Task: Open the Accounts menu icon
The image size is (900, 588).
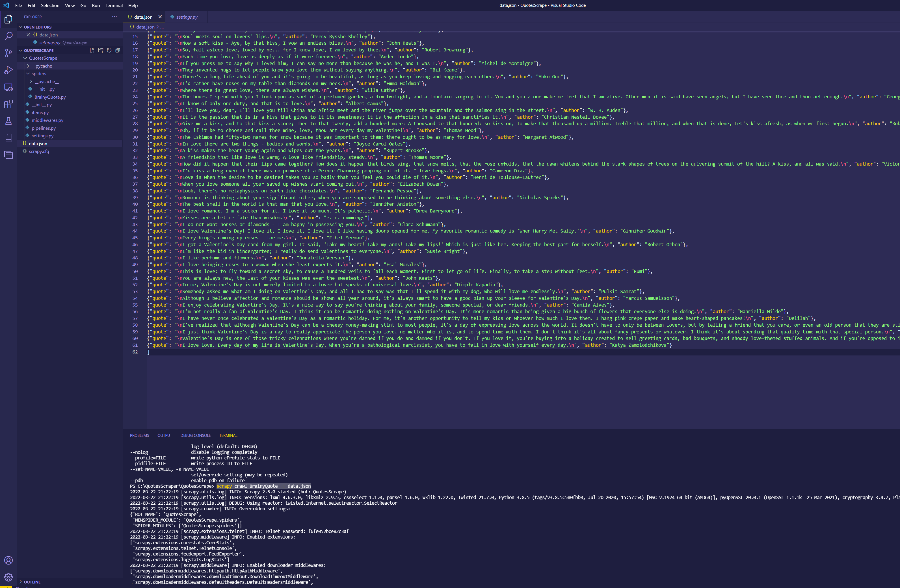Action: [8, 560]
